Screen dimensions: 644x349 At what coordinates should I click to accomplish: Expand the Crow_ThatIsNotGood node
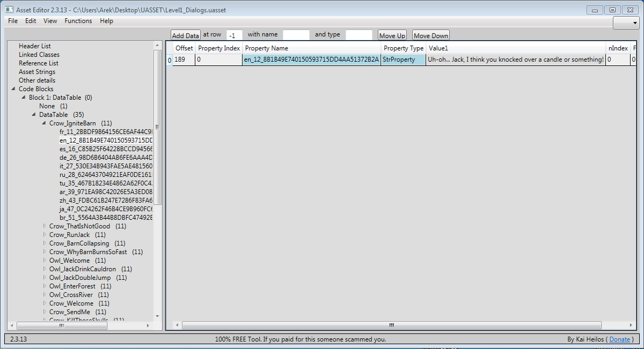(x=44, y=226)
